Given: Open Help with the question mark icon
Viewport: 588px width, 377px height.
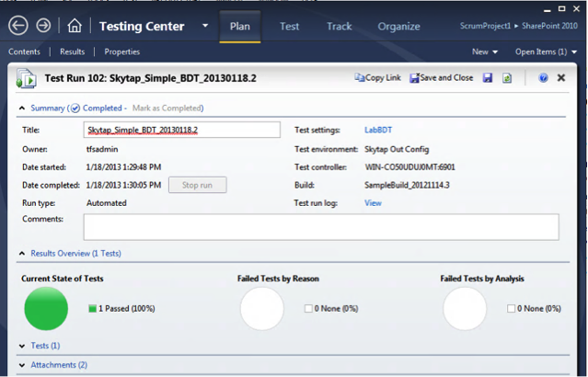Looking at the screenshot, I should pyautogui.click(x=543, y=77).
